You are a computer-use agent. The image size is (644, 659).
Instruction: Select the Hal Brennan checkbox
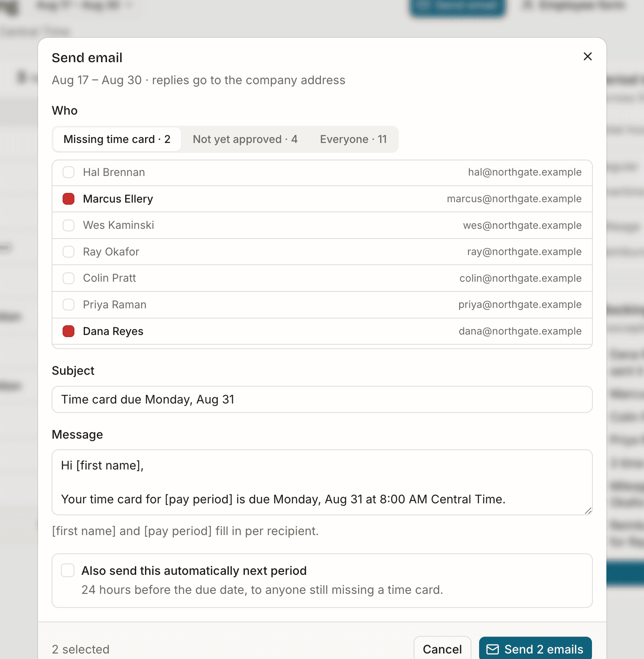tap(69, 172)
